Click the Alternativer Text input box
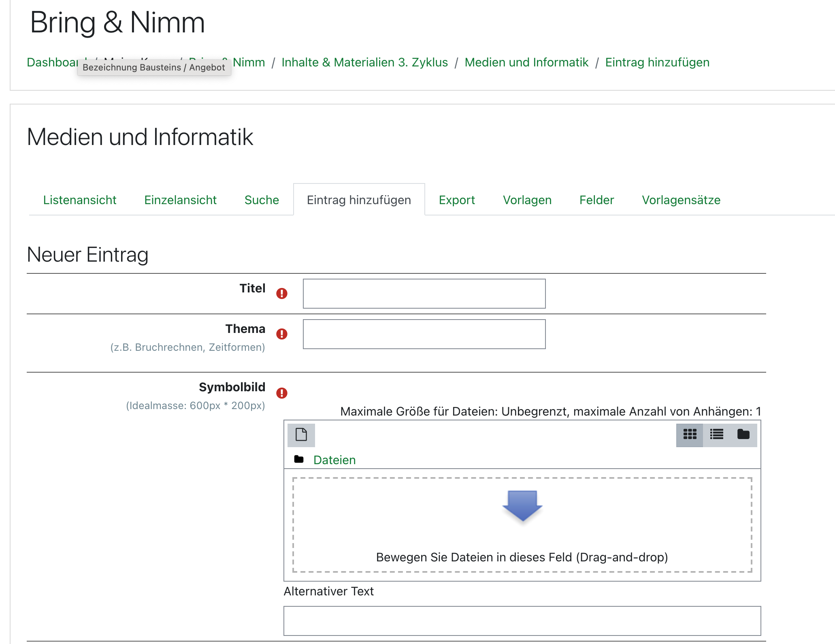This screenshot has height=644, width=835. coord(522,621)
